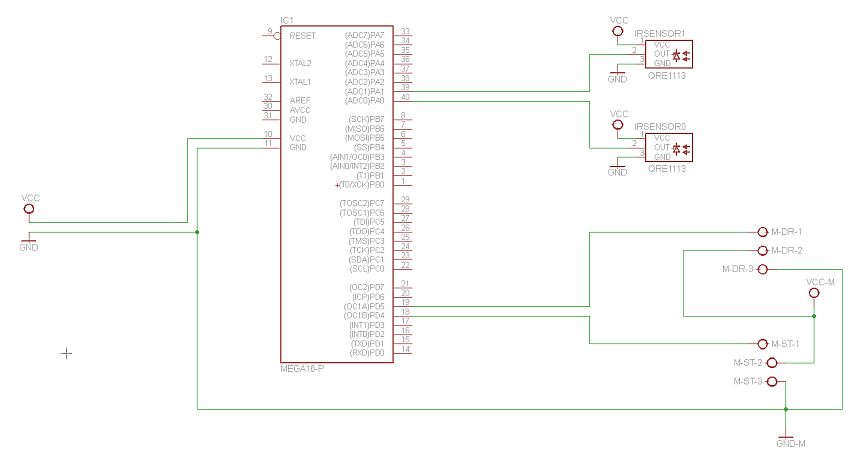Click the M-ST-2 pad circle

point(772,363)
